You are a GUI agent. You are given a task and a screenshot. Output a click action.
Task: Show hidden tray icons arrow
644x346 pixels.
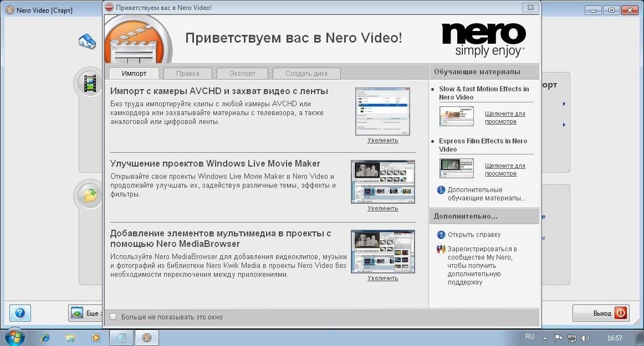tap(545, 337)
